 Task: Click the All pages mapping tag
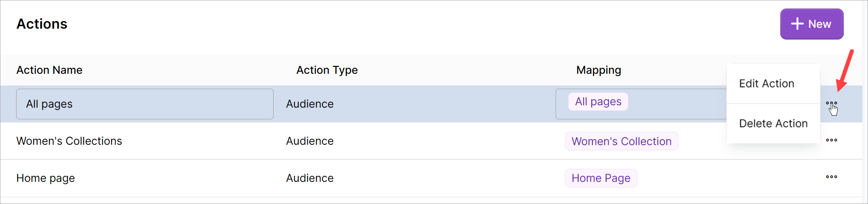(598, 102)
